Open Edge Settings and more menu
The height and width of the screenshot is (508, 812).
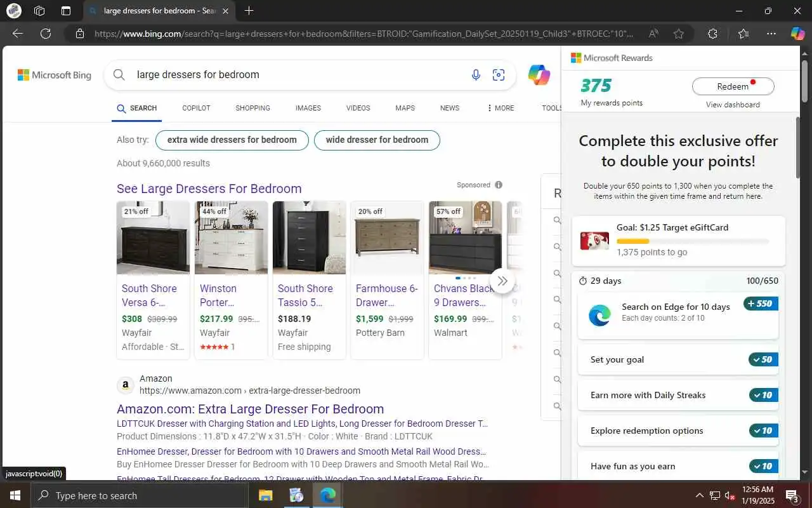(x=771, y=34)
